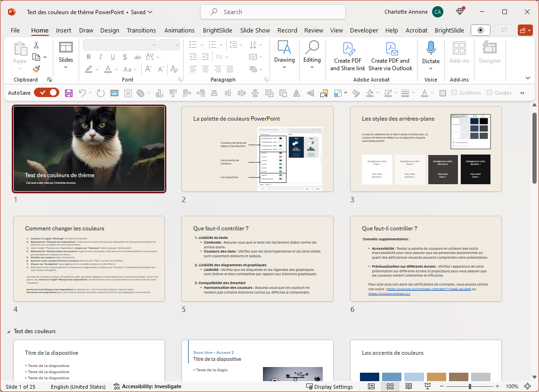Click Accessibility: Investigate in status bar
Screen dimensions: 539x392
click(x=147, y=386)
